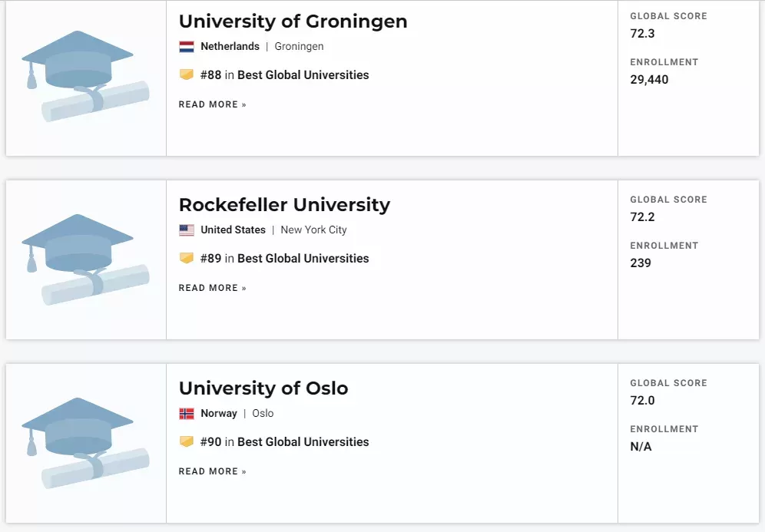Open the University of Groningen title link
765x532 pixels.
pos(293,21)
